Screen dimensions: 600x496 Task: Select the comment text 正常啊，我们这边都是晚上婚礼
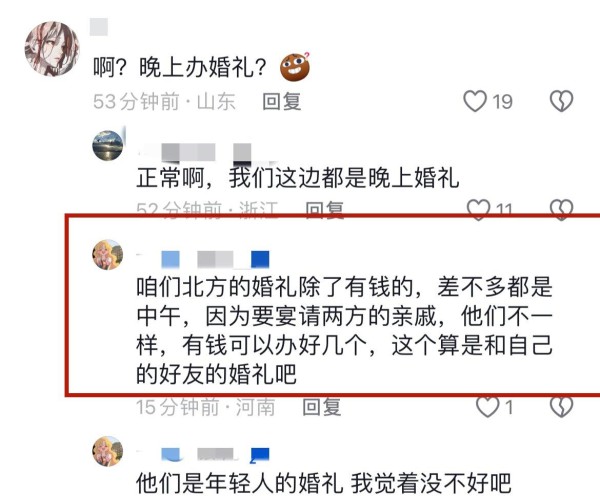(x=298, y=178)
